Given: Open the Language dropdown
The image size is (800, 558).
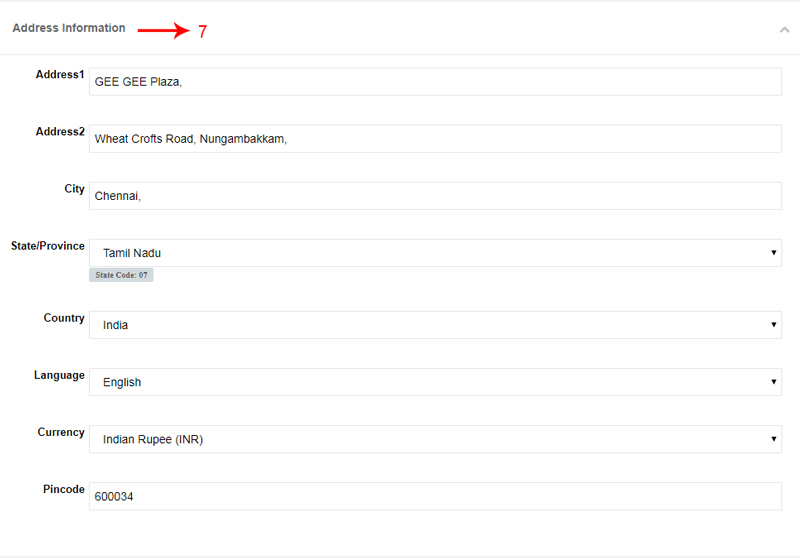Looking at the screenshot, I should click(435, 382).
